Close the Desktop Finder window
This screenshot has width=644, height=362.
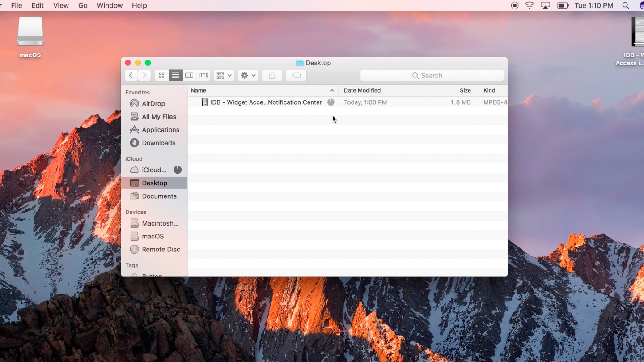tap(128, 63)
